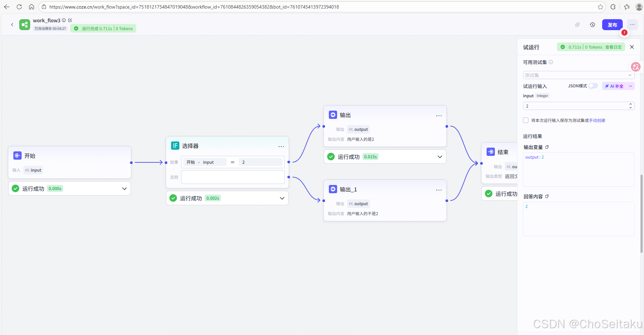The image size is (644, 335).
Task: Click the site info lock icon
Action: coord(44,7)
